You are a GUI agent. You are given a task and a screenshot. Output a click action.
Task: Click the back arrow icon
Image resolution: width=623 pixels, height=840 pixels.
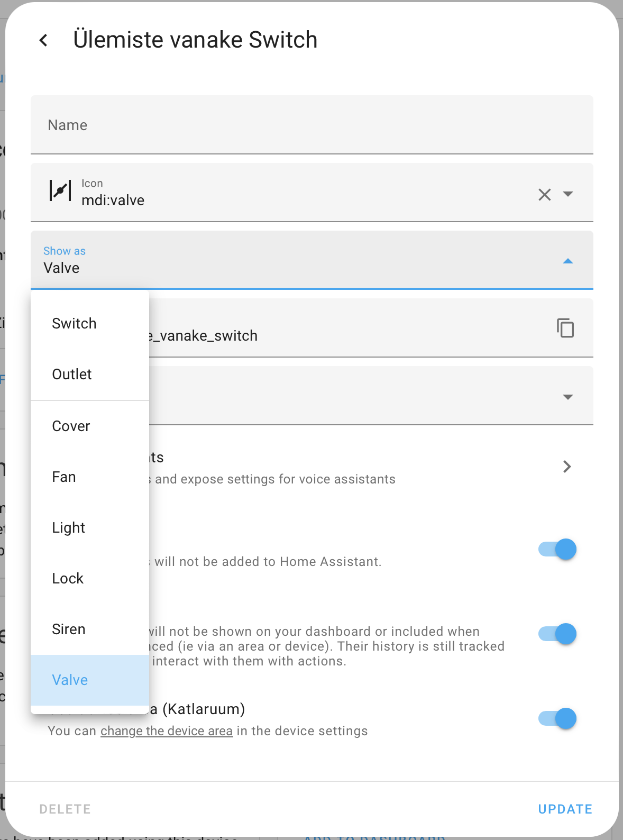[44, 40]
